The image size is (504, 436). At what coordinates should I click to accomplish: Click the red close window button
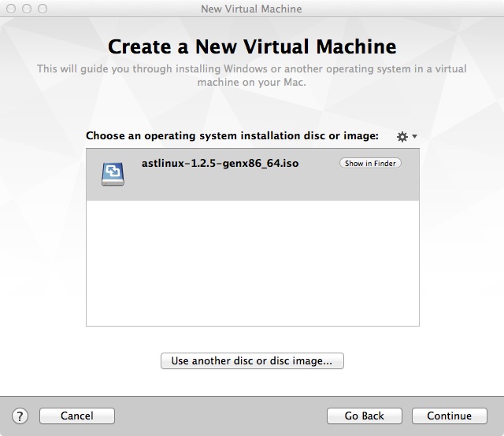[11, 9]
